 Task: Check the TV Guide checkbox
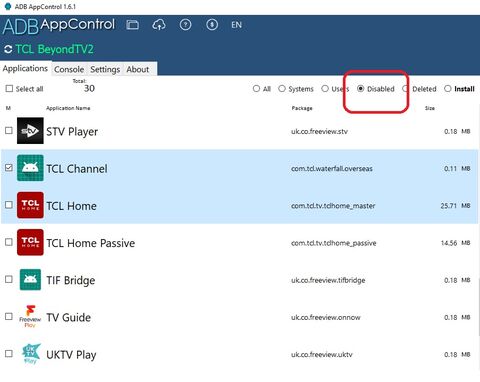point(9,316)
